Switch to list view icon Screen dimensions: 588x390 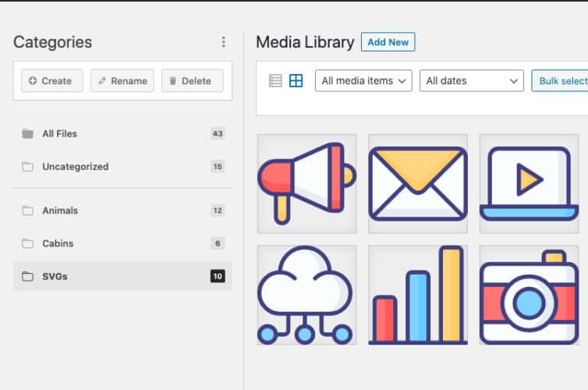pyautogui.click(x=275, y=80)
